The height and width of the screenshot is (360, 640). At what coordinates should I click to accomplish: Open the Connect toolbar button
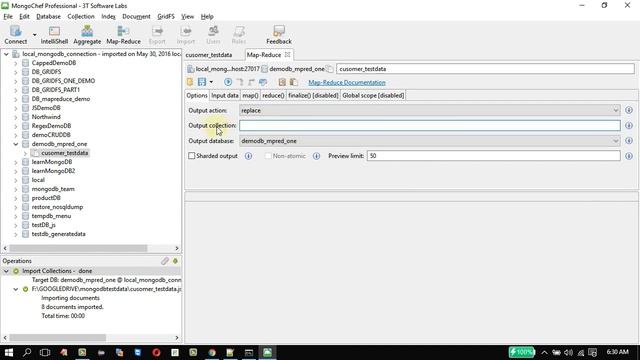coord(16,35)
